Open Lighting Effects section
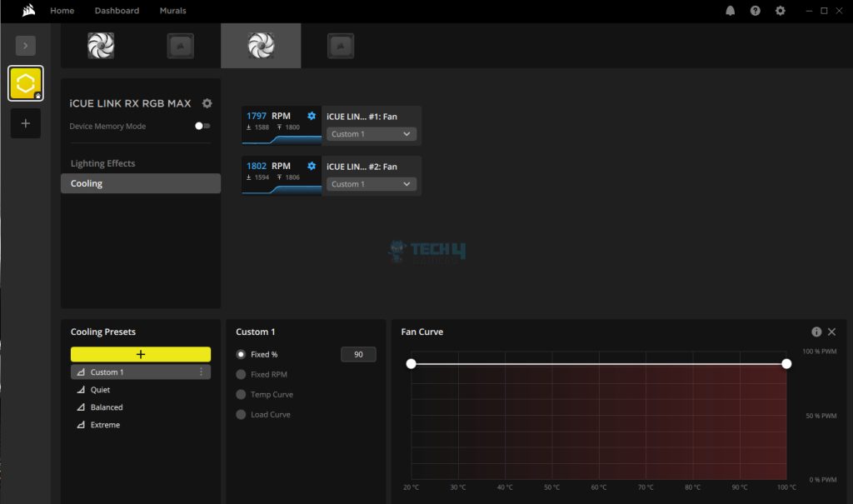The image size is (853, 504). point(102,163)
